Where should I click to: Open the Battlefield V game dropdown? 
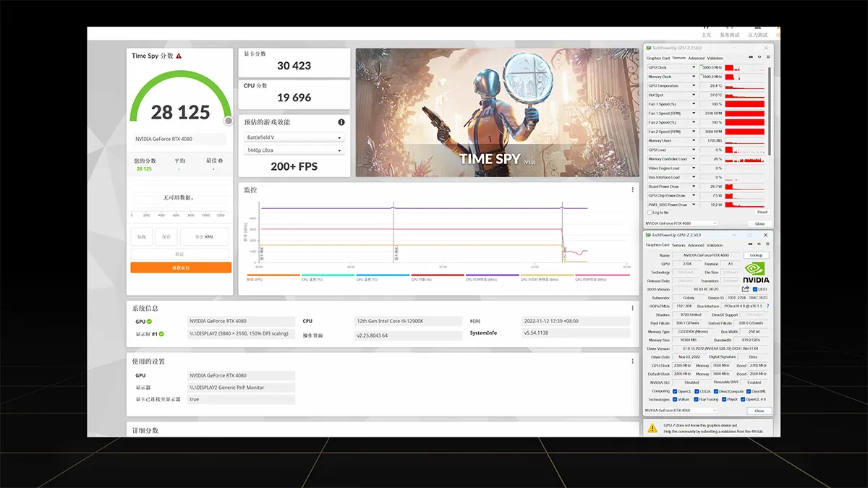click(294, 137)
